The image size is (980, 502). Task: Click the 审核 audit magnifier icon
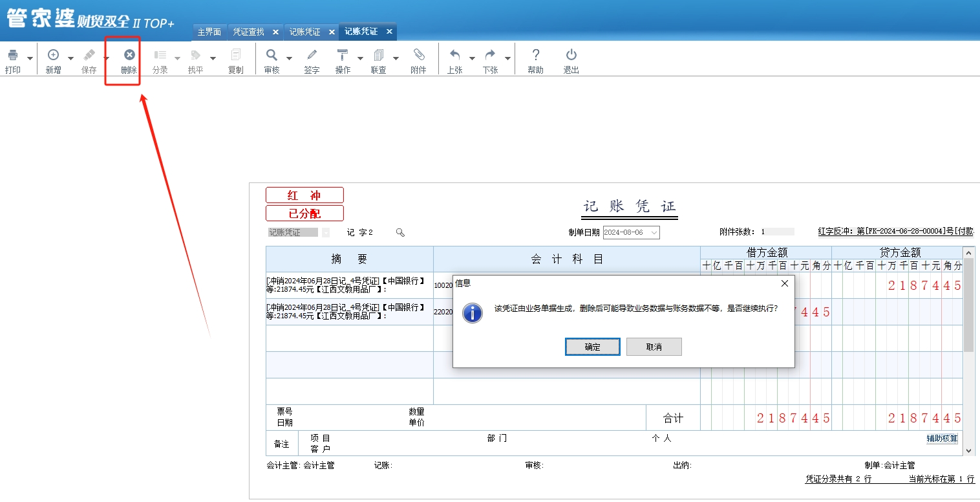coord(272,56)
